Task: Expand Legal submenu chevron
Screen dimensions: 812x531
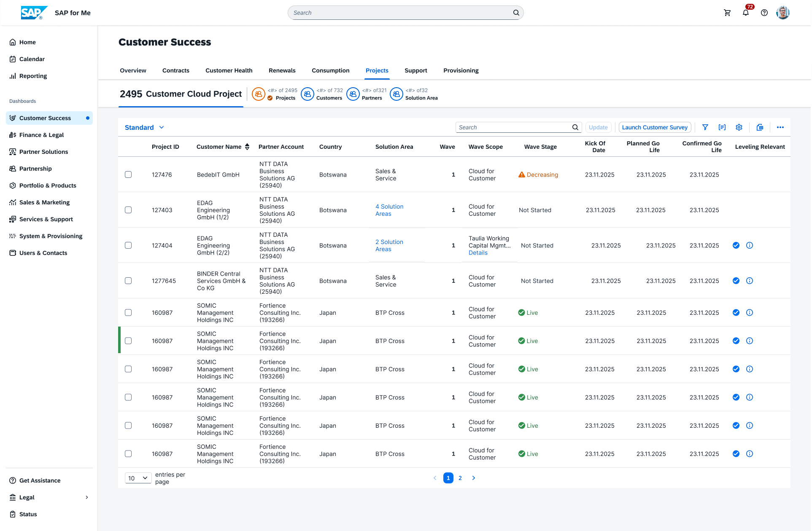Action: pyautogui.click(x=87, y=497)
